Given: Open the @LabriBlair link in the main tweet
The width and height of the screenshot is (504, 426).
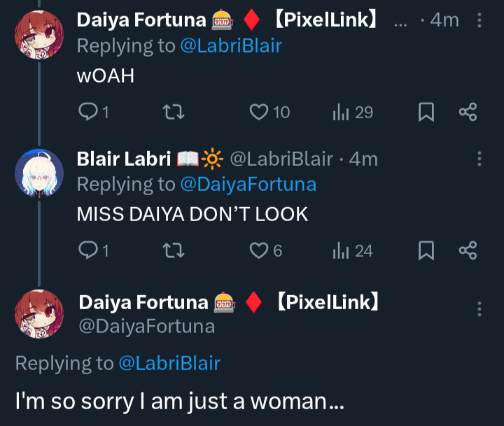Looking at the screenshot, I should (x=169, y=363).
